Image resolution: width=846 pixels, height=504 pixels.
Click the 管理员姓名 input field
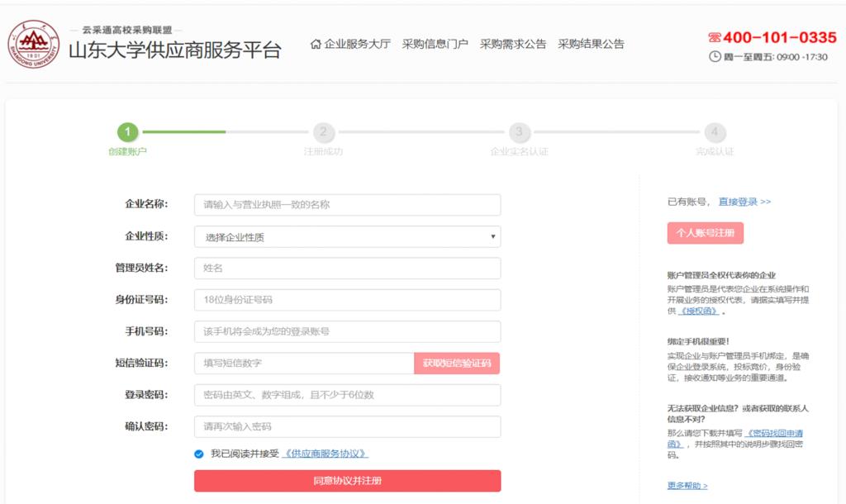coord(348,269)
